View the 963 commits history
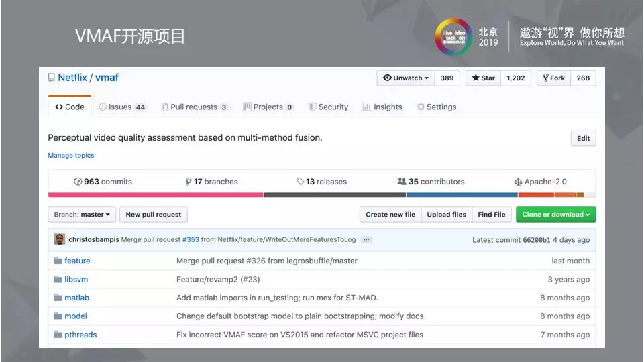The image size is (644, 362). (x=103, y=182)
